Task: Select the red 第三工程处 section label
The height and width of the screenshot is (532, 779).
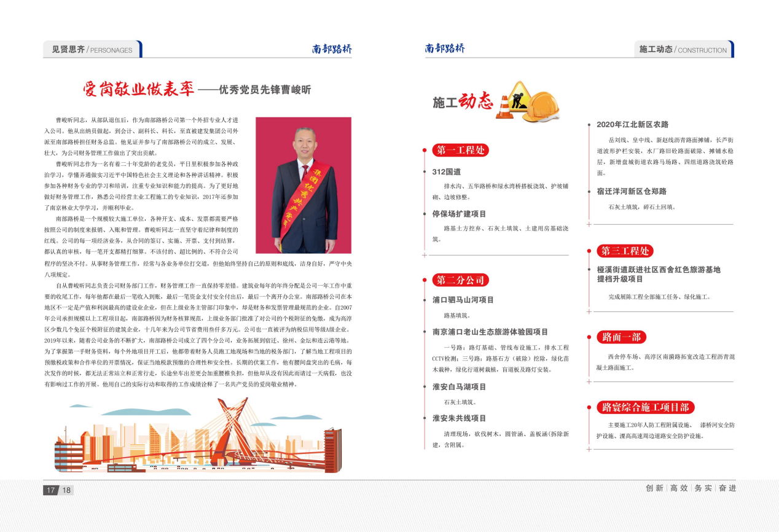Action: [625, 251]
